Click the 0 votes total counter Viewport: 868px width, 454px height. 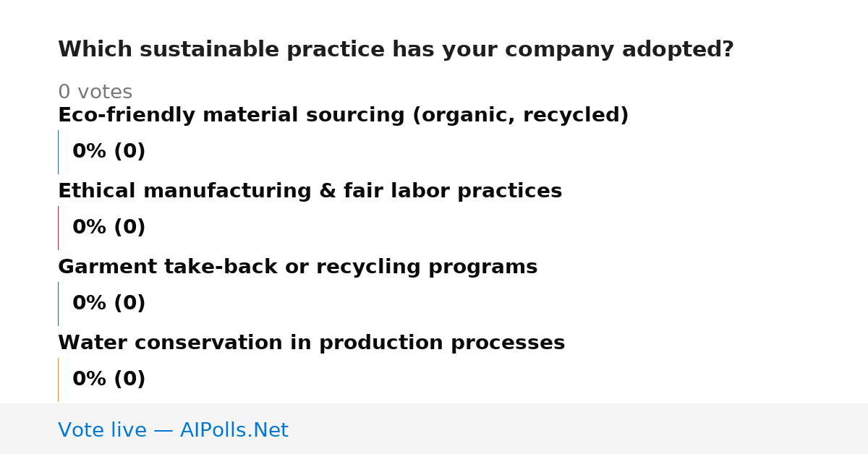95,93
